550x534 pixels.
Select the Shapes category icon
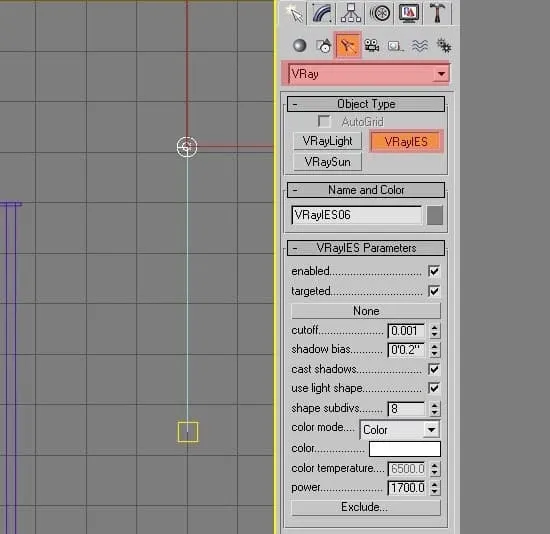(323, 46)
